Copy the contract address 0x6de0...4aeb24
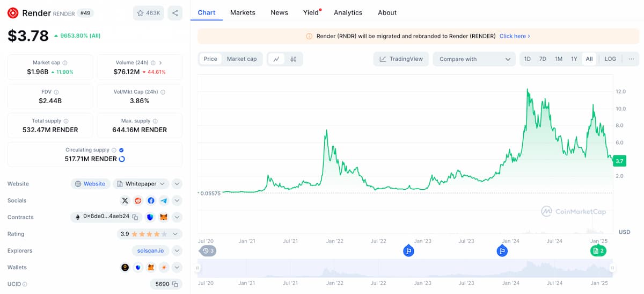This screenshot has width=644, height=294. tap(135, 217)
